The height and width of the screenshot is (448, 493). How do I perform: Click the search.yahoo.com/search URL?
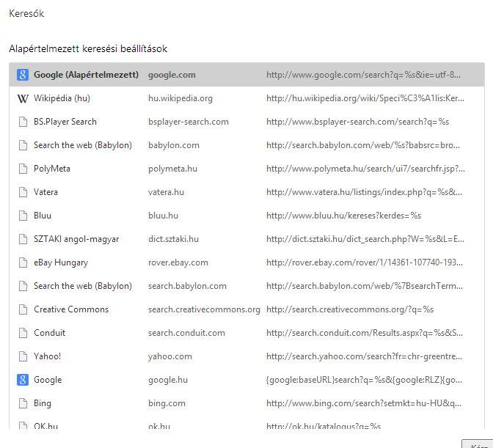[364, 356]
